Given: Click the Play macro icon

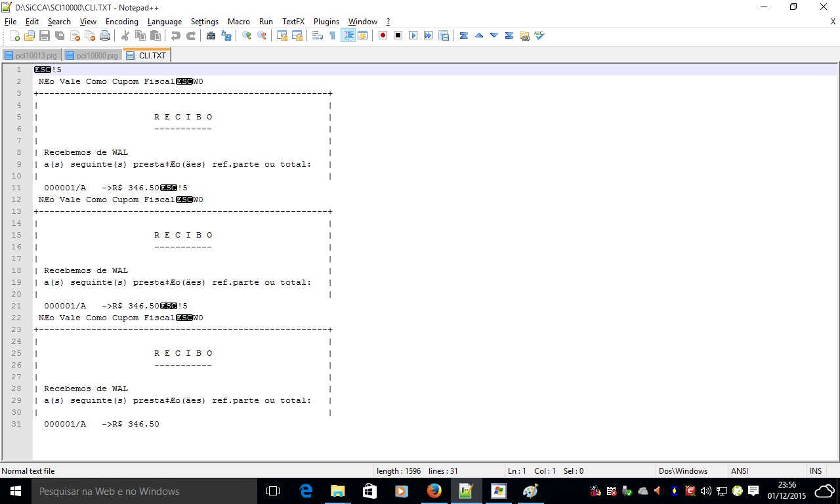Looking at the screenshot, I should point(413,35).
